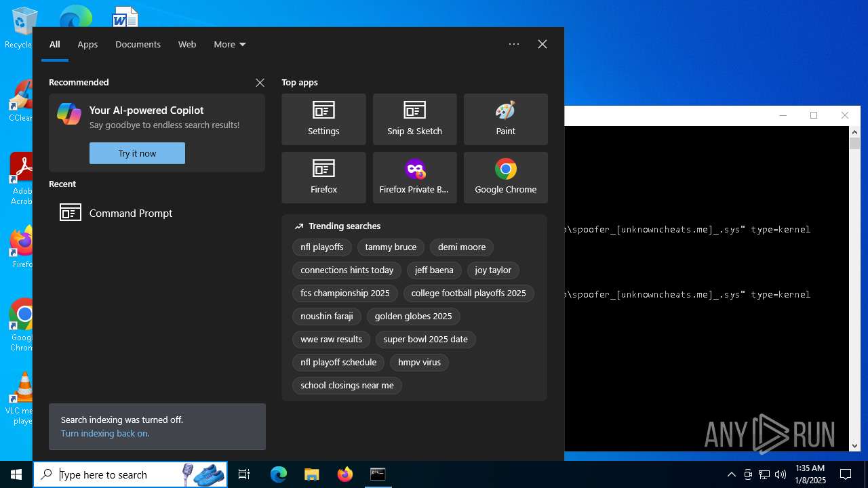This screenshot has height=488, width=868.
Task: Open notification center icon
Action: (846, 474)
